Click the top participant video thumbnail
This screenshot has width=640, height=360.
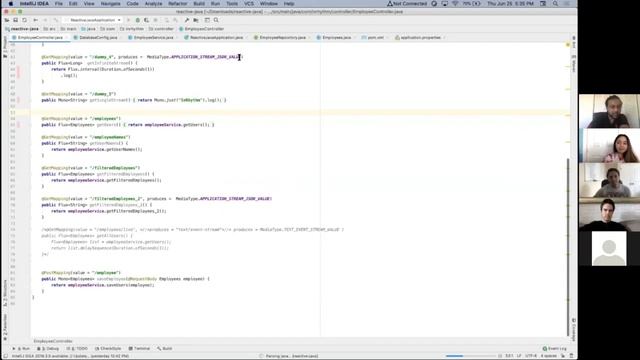point(609,111)
